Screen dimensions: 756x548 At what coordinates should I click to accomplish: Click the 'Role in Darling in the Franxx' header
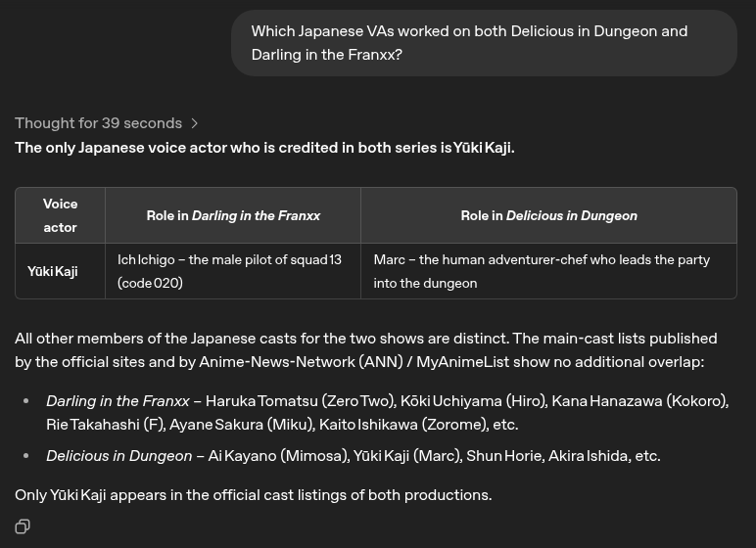233,215
